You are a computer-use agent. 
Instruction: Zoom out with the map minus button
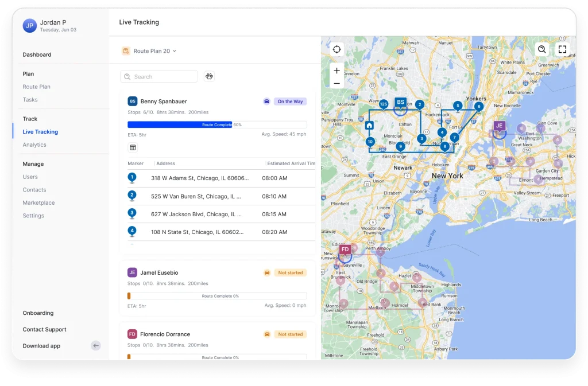336,83
